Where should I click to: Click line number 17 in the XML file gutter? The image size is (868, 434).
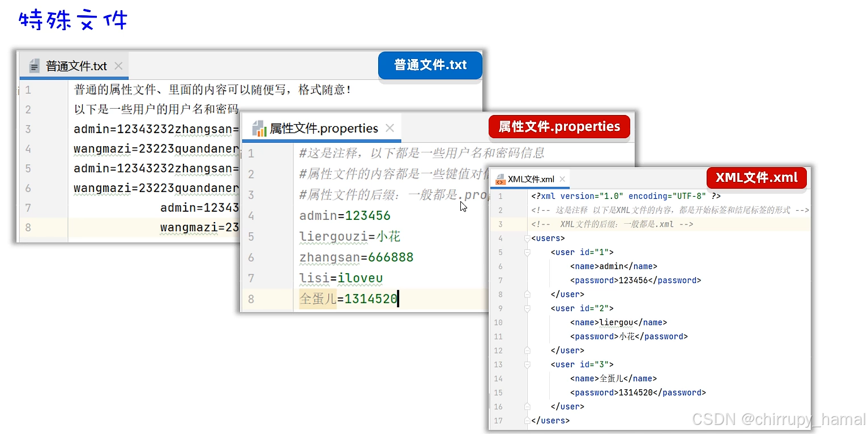[498, 420]
